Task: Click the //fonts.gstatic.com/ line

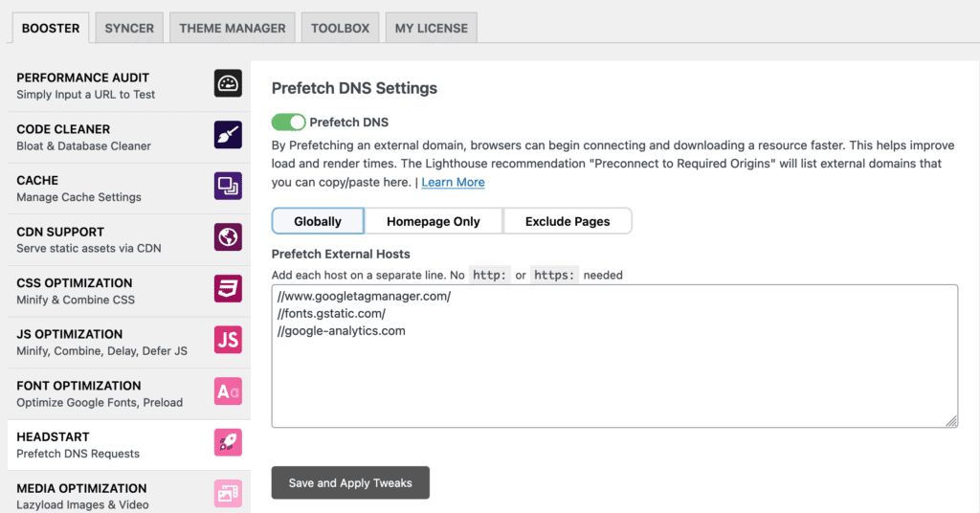Action: tap(331, 314)
